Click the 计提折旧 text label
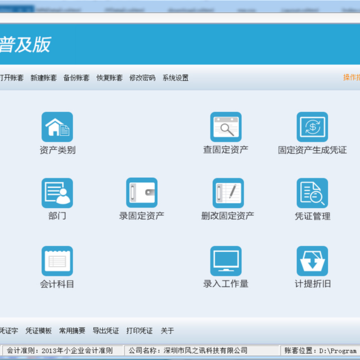Image resolution: width=360 pixels, height=360 pixels. (313, 284)
